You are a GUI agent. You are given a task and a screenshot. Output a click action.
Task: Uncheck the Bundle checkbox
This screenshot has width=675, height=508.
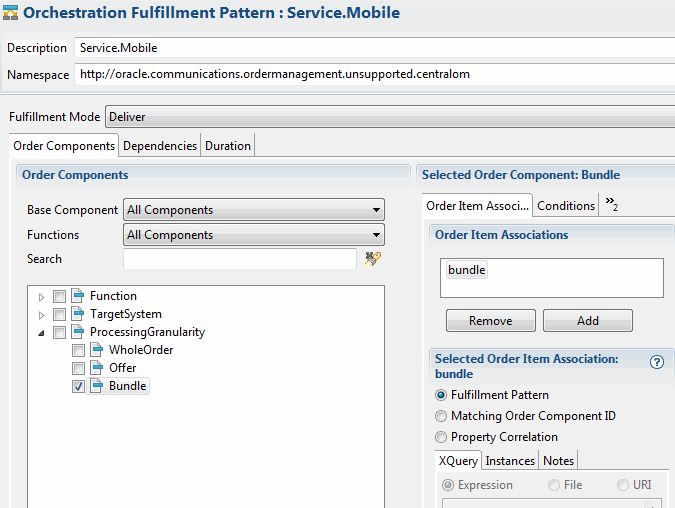78,386
